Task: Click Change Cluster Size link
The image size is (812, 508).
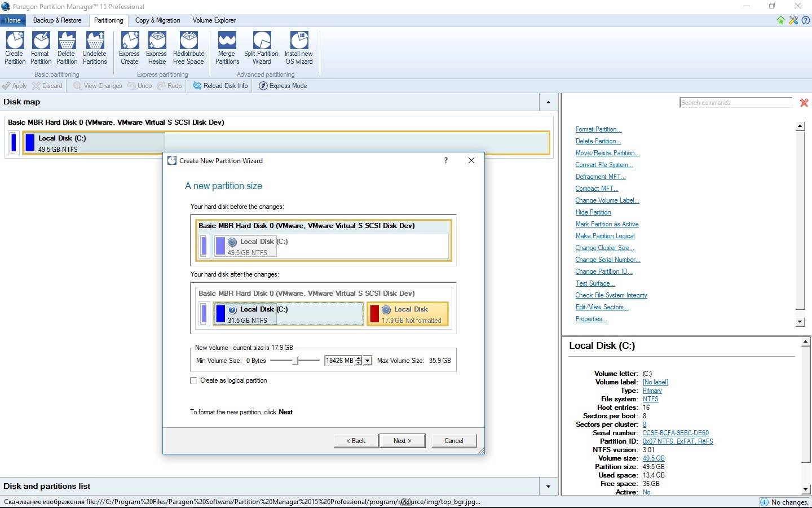Action: pyautogui.click(x=604, y=248)
